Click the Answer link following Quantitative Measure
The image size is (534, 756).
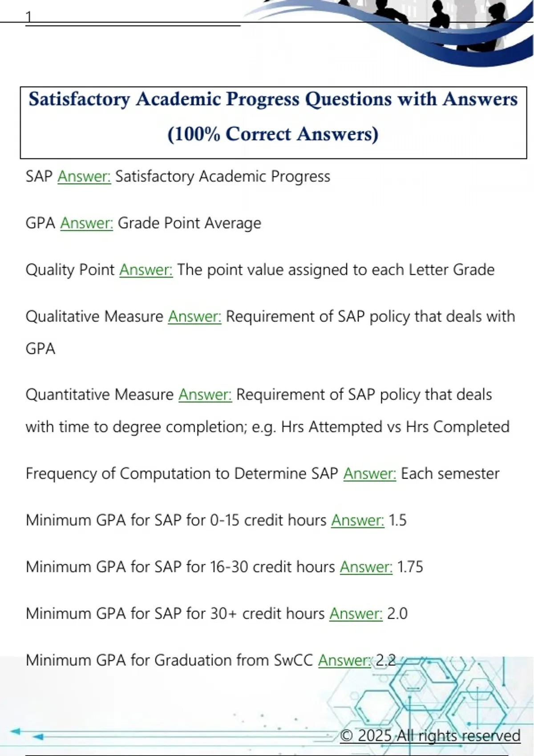coord(205,395)
